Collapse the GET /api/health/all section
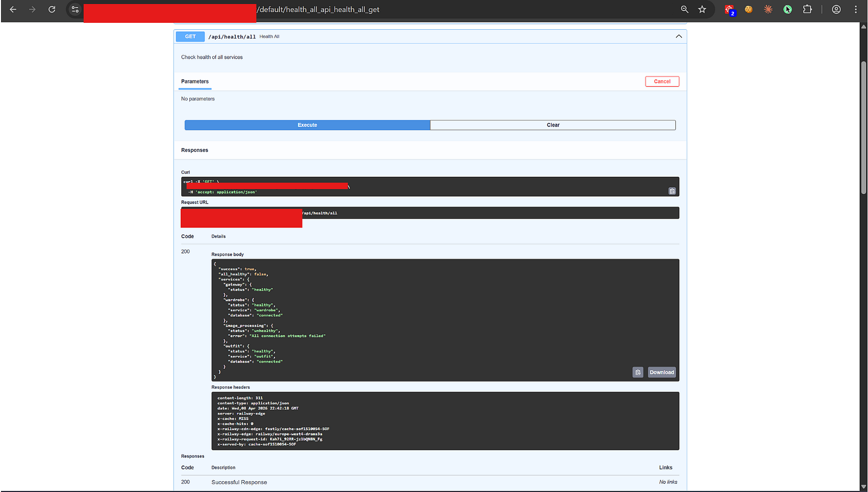 (679, 36)
